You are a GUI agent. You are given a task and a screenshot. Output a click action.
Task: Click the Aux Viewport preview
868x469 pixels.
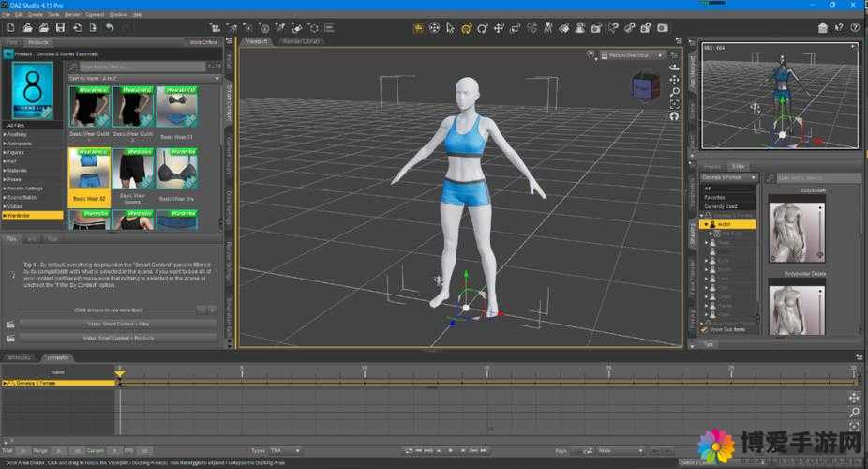coord(780,96)
